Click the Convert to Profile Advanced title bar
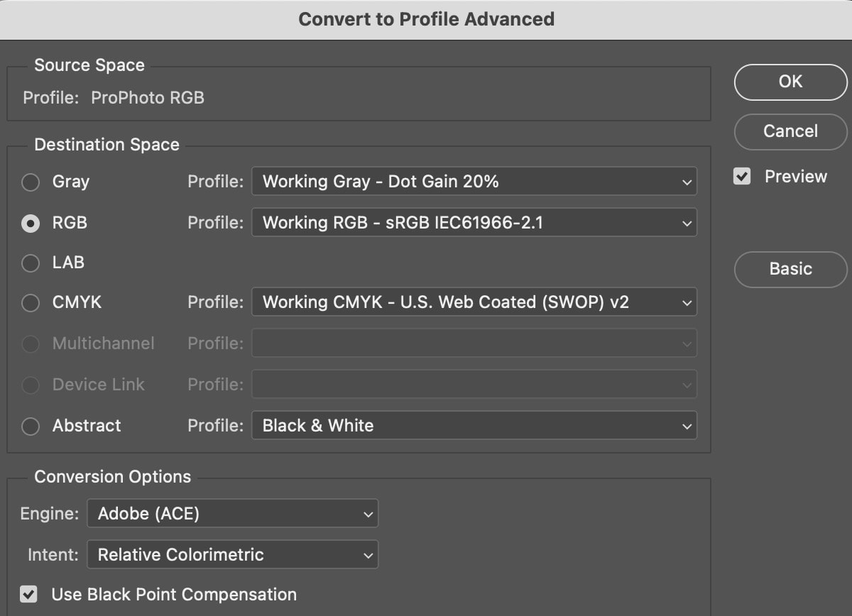 426,19
